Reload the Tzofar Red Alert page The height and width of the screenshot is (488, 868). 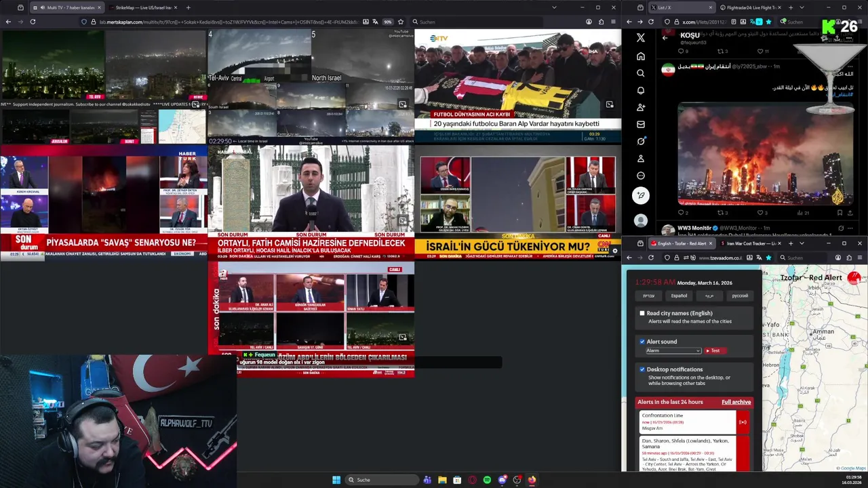(651, 258)
